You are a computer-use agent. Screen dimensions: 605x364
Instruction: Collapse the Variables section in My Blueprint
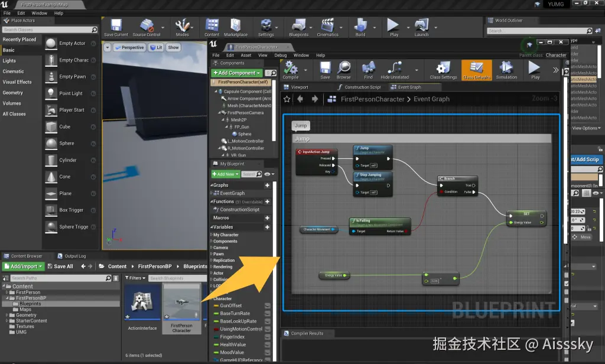tap(212, 227)
